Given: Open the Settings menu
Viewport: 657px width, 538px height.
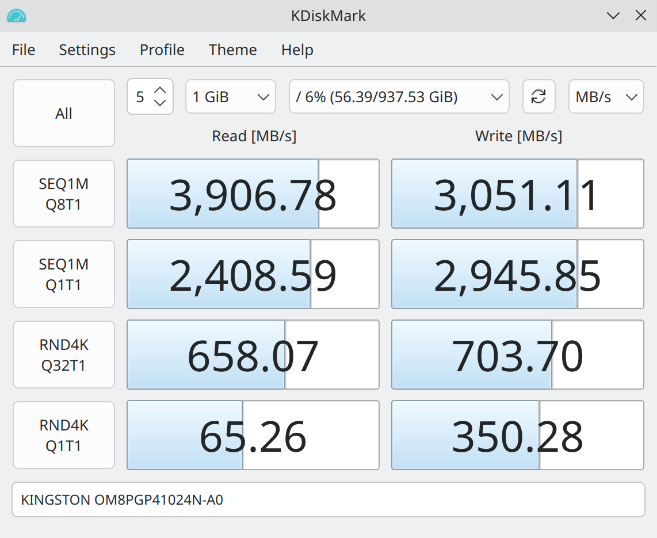Looking at the screenshot, I should (x=87, y=50).
